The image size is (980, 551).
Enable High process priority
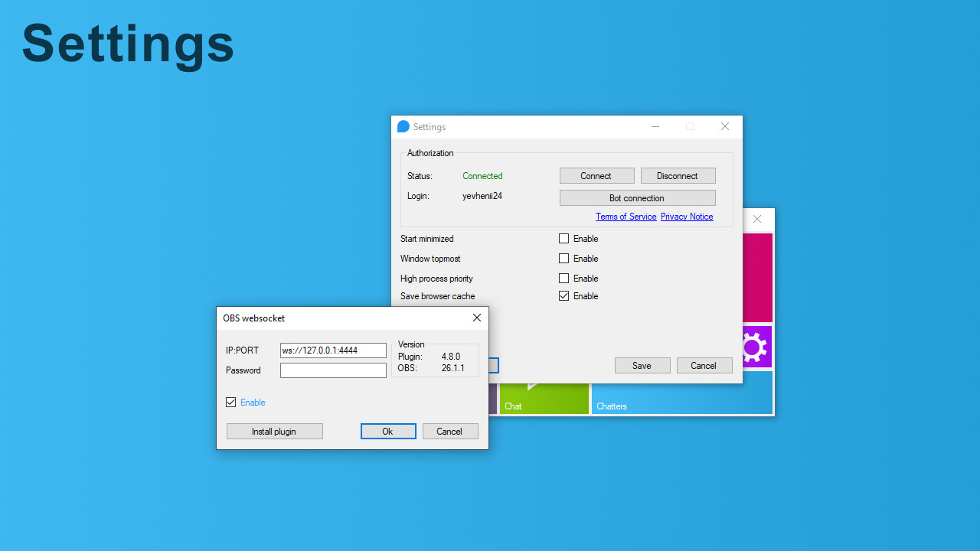pos(563,278)
